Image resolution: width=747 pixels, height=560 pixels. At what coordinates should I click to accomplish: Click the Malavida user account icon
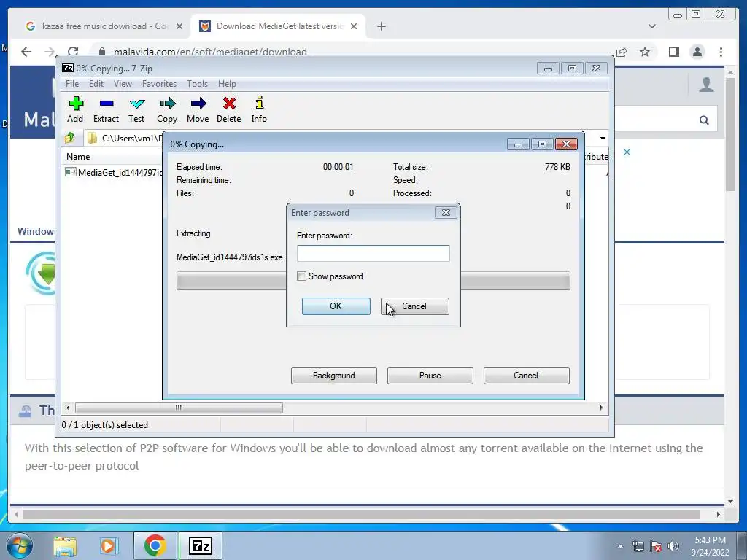pos(706,85)
